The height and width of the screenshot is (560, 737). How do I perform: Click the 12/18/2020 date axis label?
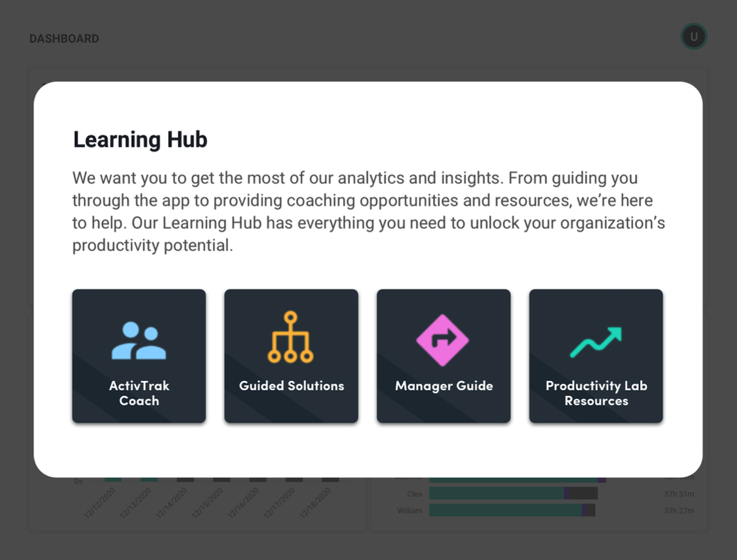click(315, 503)
